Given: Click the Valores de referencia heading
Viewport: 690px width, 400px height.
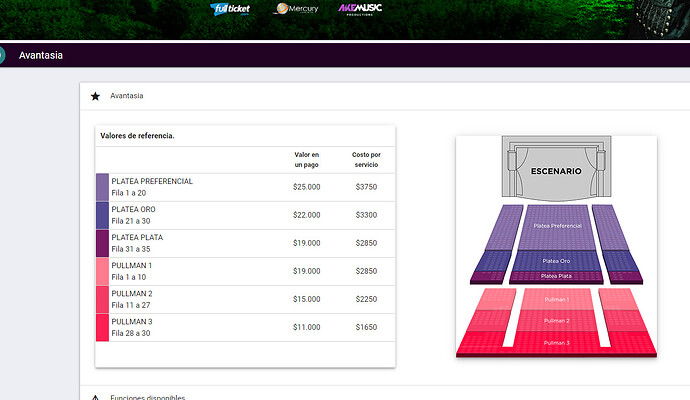Looking at the screenshot, I should point(137,136).
